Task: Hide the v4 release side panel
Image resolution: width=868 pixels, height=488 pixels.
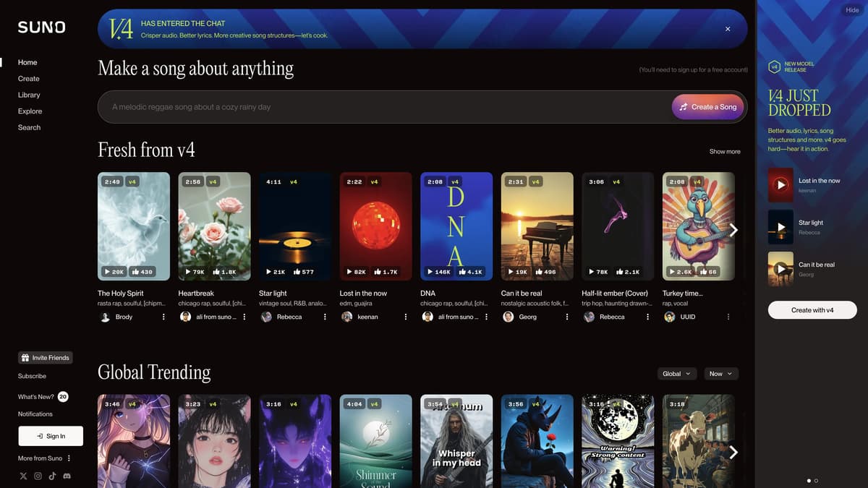Action: coord(851,10)
